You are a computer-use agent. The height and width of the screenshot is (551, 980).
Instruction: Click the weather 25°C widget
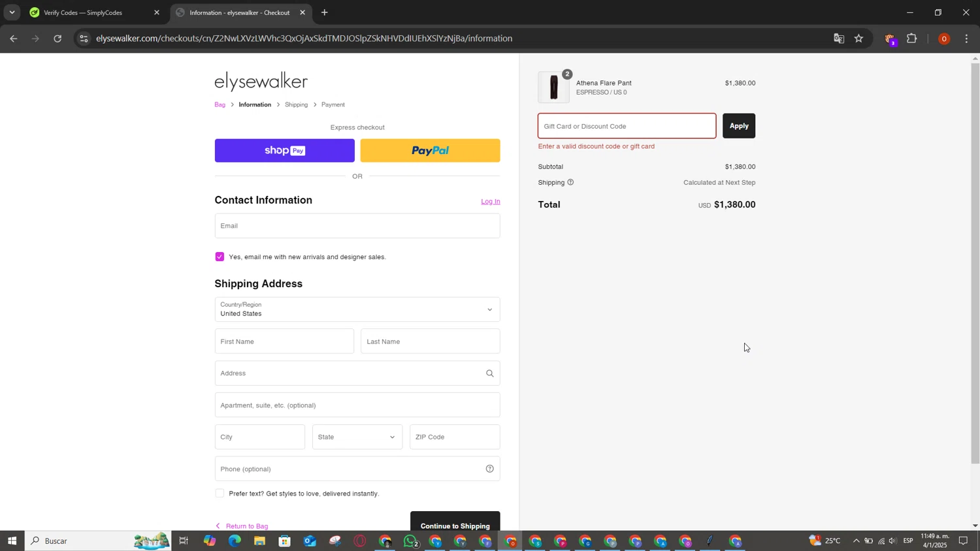(825, 541)
